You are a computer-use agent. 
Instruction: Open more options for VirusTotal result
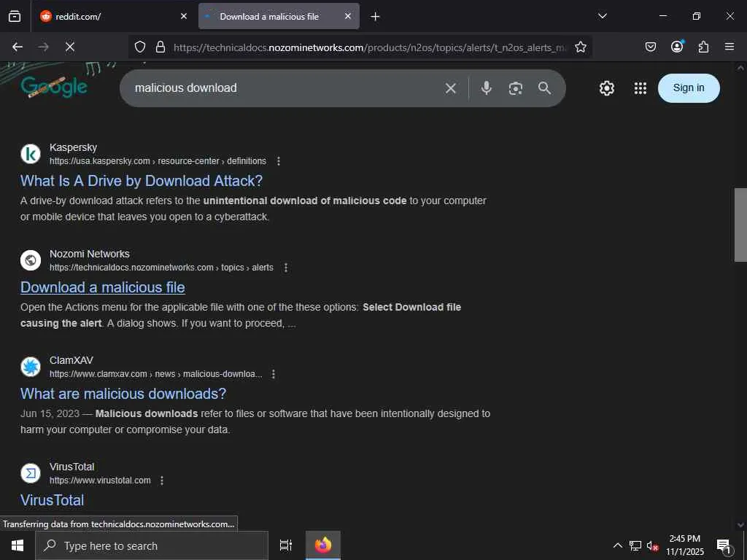point(162,481)
